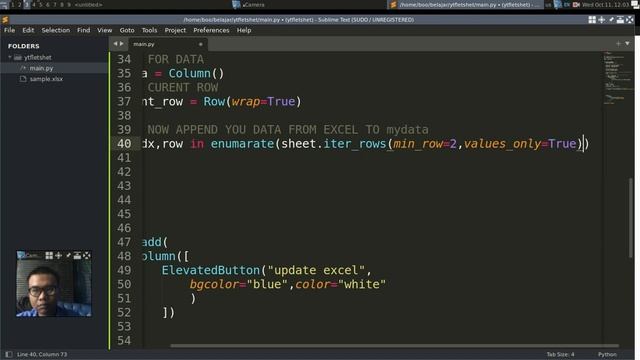This screenshot has height=360, width=640.
Task: Click the previous tab arrow
Action: click(115, 44)
